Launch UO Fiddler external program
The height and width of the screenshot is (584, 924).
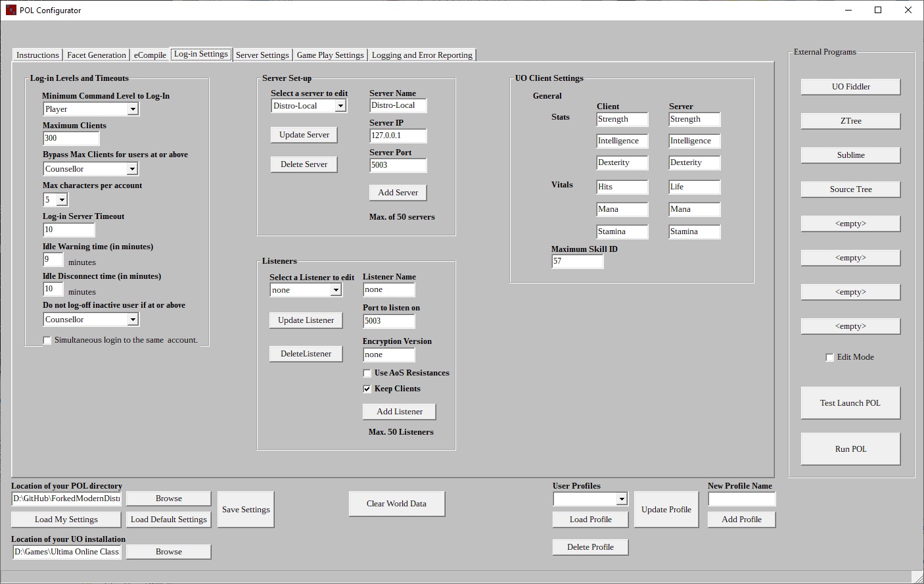click(850, 87)
